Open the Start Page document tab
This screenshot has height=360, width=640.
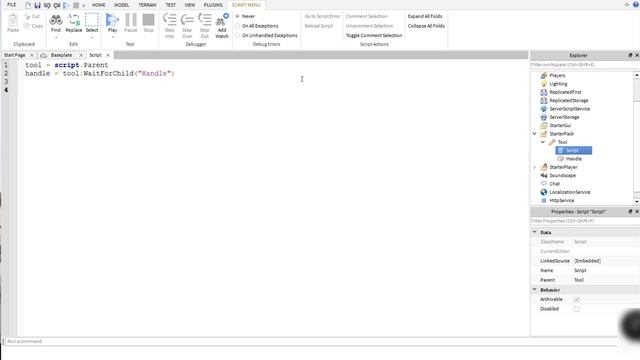click(15, 55)
